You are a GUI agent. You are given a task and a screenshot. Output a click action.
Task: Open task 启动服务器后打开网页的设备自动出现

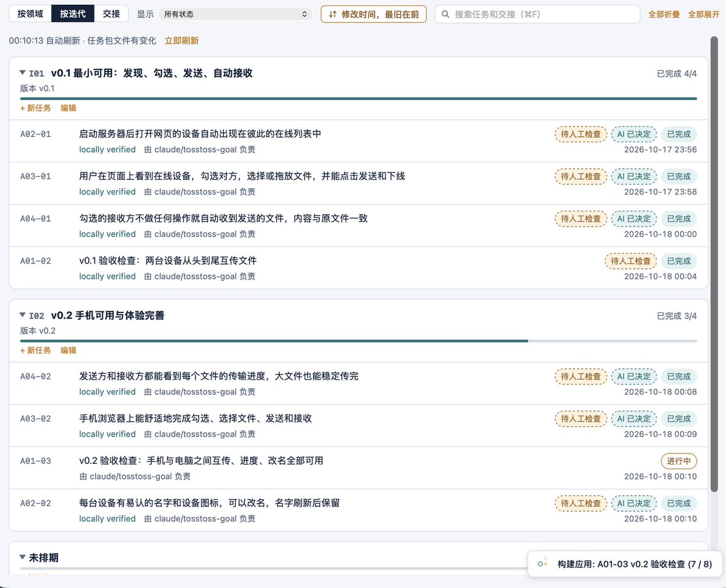click(x=200, y=134)
